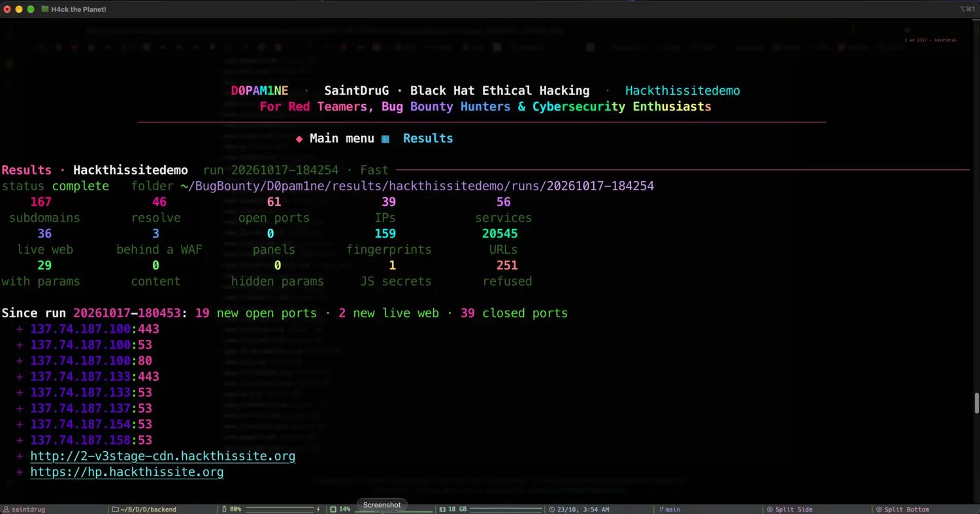Click the Screenshot tooltip label
The width and height of the screenshot is (980, 514).
coord(382,505)
